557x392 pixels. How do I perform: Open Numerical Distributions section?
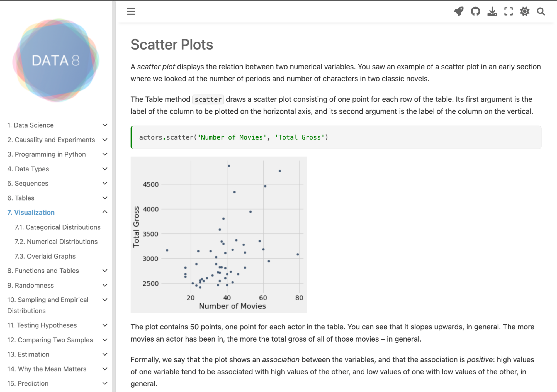(x=56, y=242)
